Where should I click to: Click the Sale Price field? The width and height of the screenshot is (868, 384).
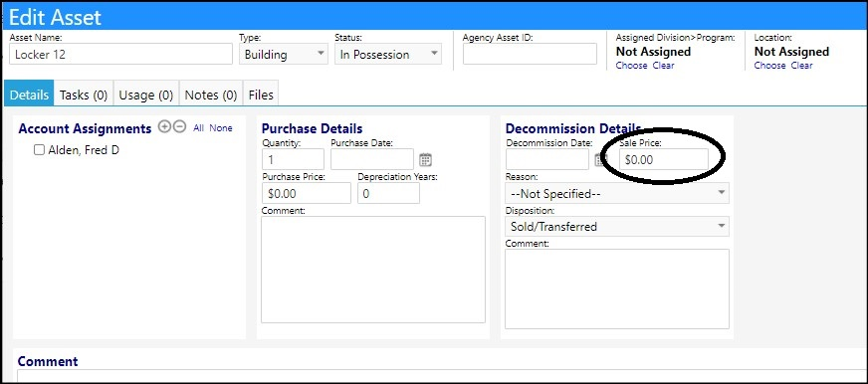[664, 159]
